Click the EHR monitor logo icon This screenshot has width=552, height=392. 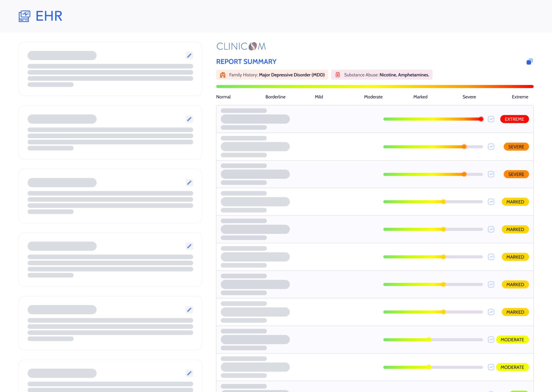(x=24, y=16)
